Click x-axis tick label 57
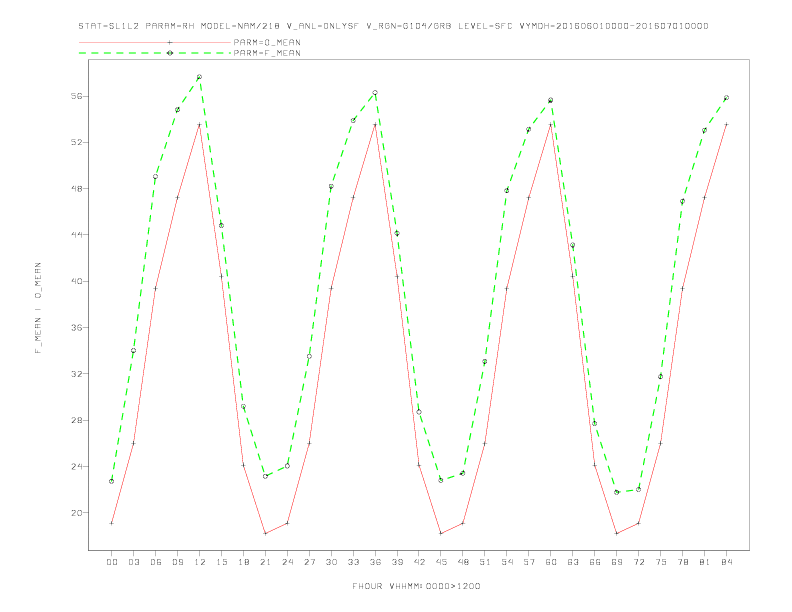The image size is (792, 612). pyautogui.click(x=529, y=562)
